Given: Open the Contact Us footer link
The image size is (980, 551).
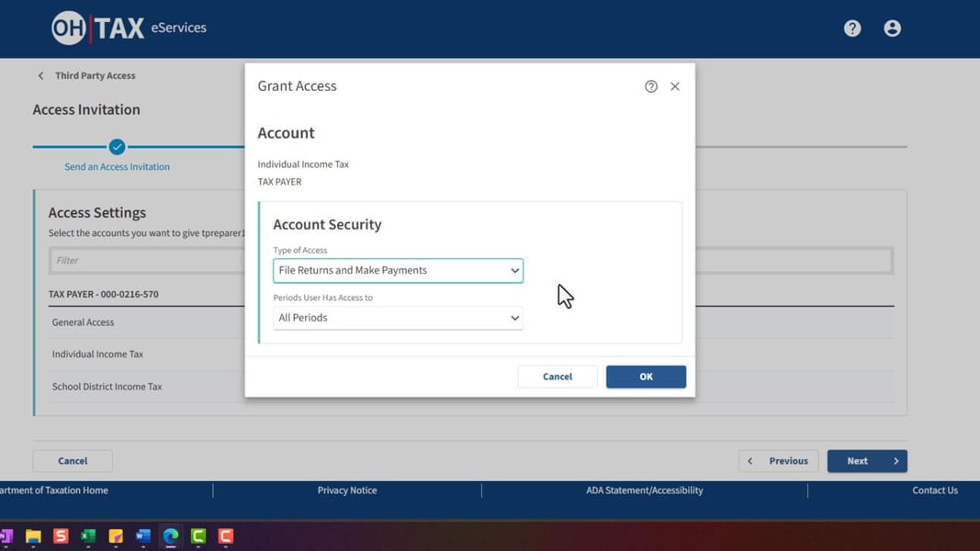Looking at the screenshot, I should click(x=934, y=490).
